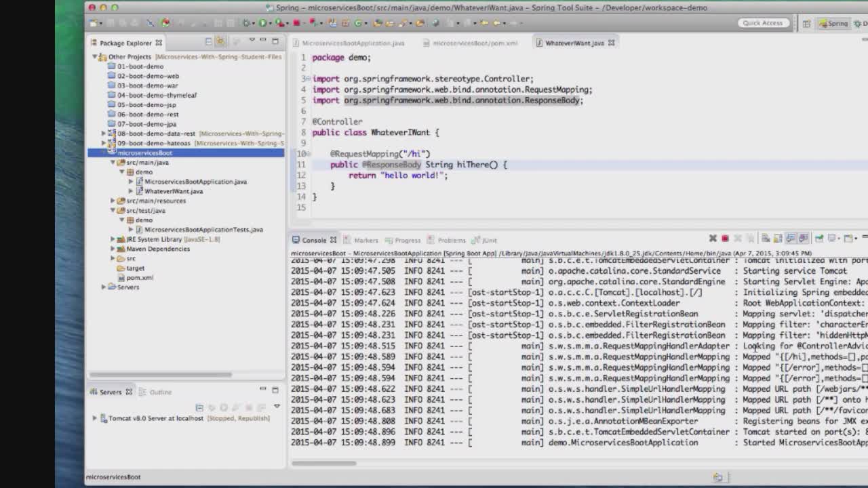868x488 pixels.
Task: Click the red Stop icon in main toolbar
Action: (x=296, y=23)
